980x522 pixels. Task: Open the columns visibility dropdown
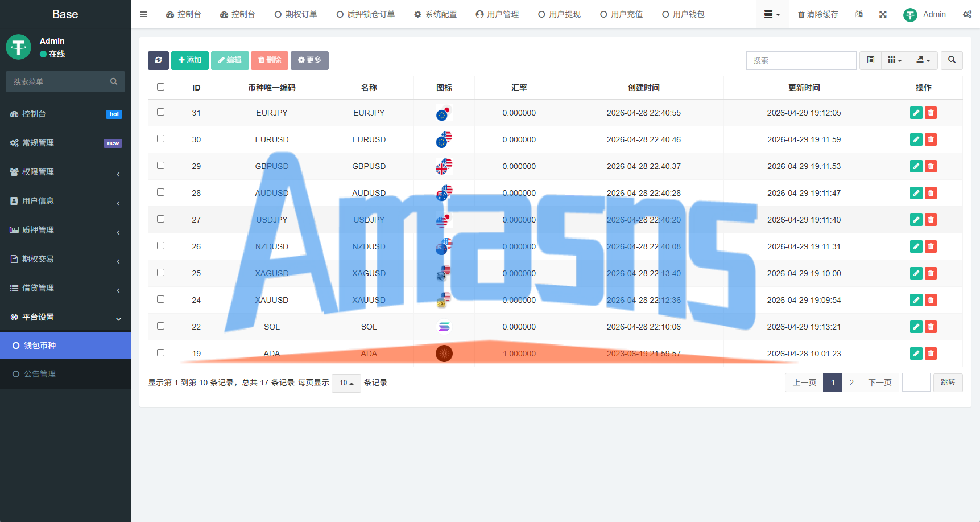point(895,60)
